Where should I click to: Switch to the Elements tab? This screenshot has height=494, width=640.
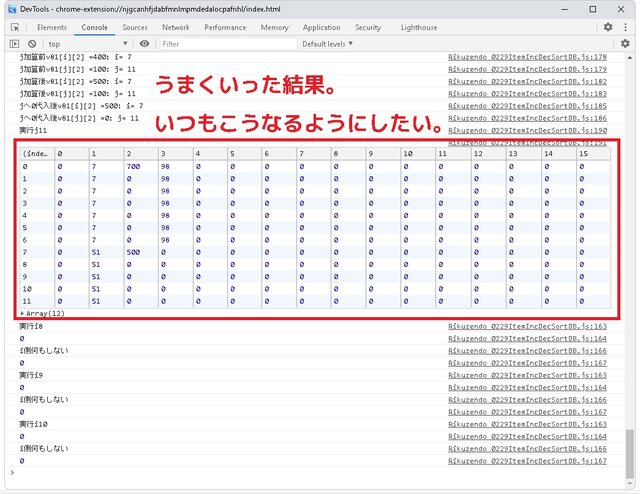(52, 27)
